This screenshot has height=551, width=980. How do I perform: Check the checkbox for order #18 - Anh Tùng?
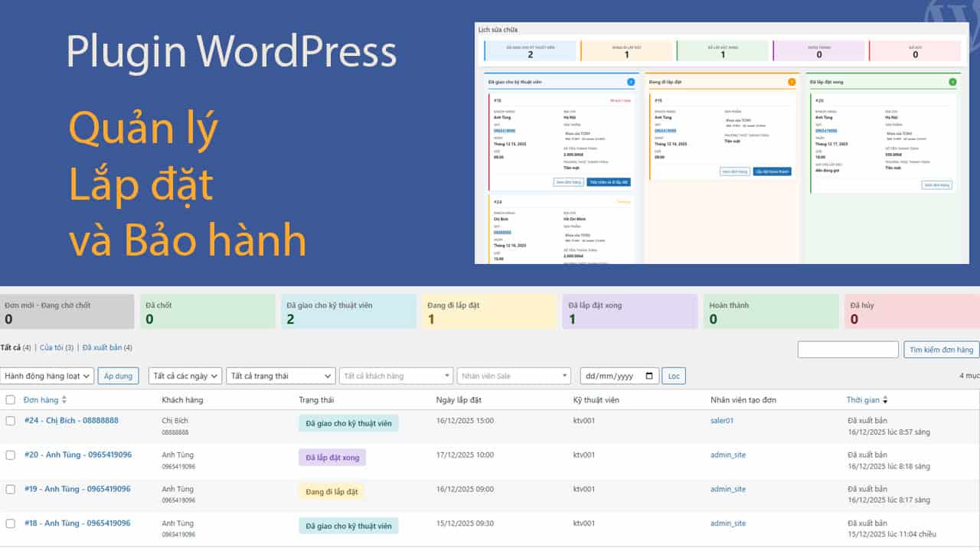[11, 523]
